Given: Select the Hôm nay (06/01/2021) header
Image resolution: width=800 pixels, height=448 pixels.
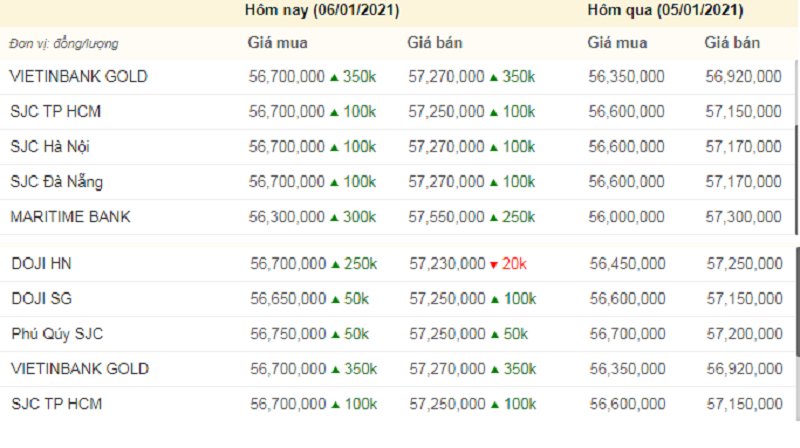Looking at the screenshot, I should [322, 10].
